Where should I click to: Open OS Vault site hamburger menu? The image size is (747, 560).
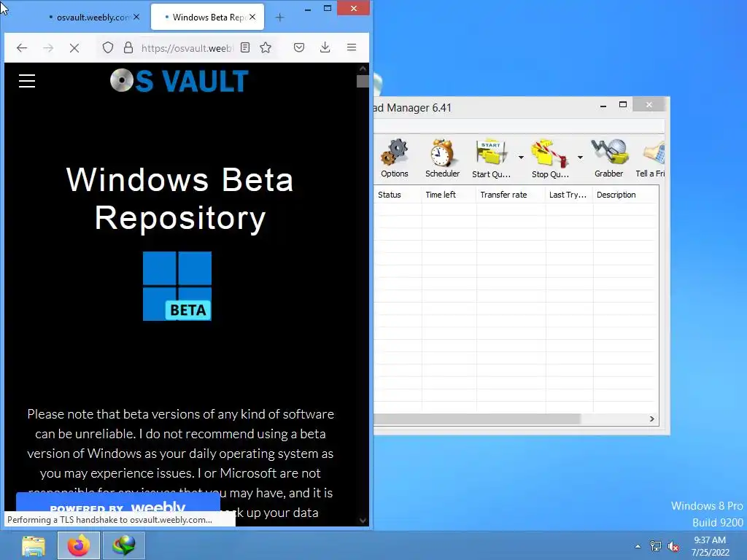coord(27,81)
